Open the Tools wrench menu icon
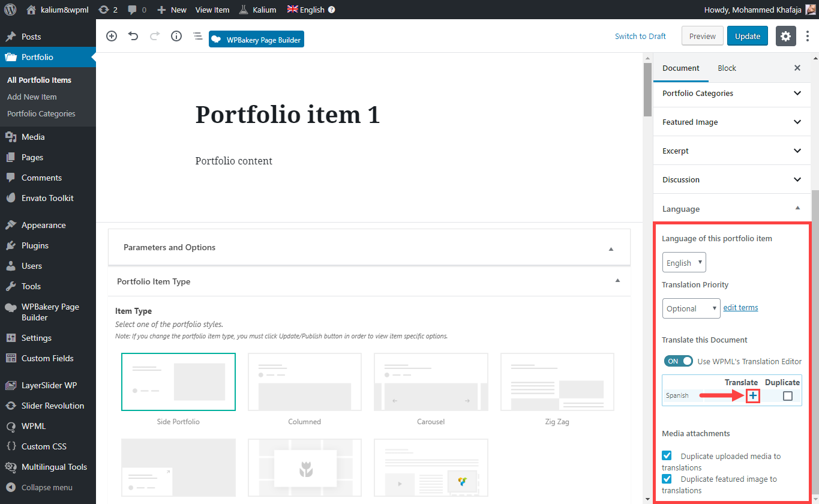Viewport: 819px width, 504px height. click(x=11, y=286)
